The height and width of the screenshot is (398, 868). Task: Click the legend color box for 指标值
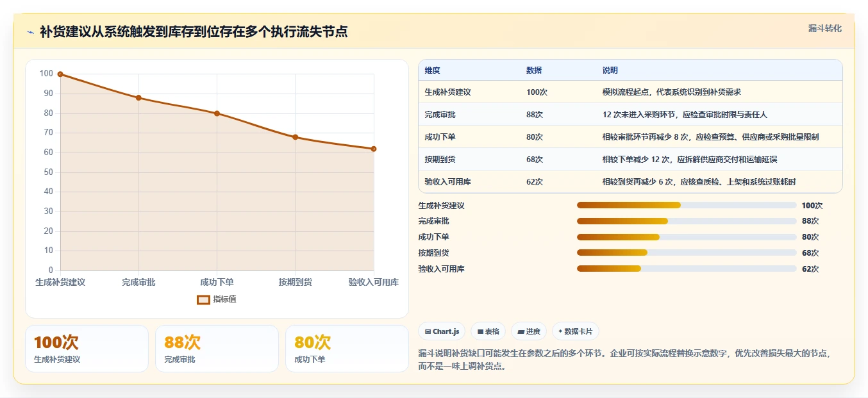(203, 299)
